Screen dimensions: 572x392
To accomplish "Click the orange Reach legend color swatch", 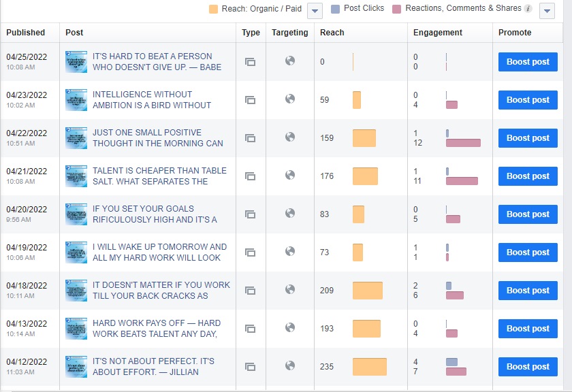I will pos(214,10).
